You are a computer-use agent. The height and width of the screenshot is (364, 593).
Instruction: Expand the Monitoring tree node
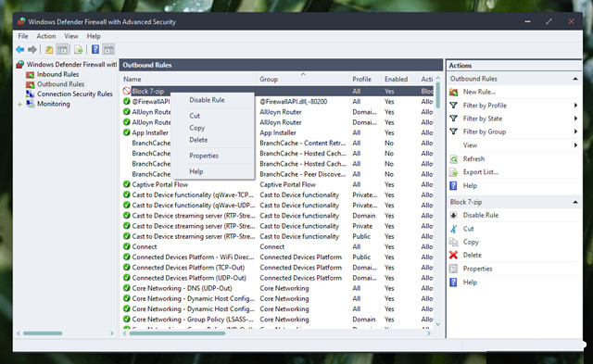click(x=19, y=105)
